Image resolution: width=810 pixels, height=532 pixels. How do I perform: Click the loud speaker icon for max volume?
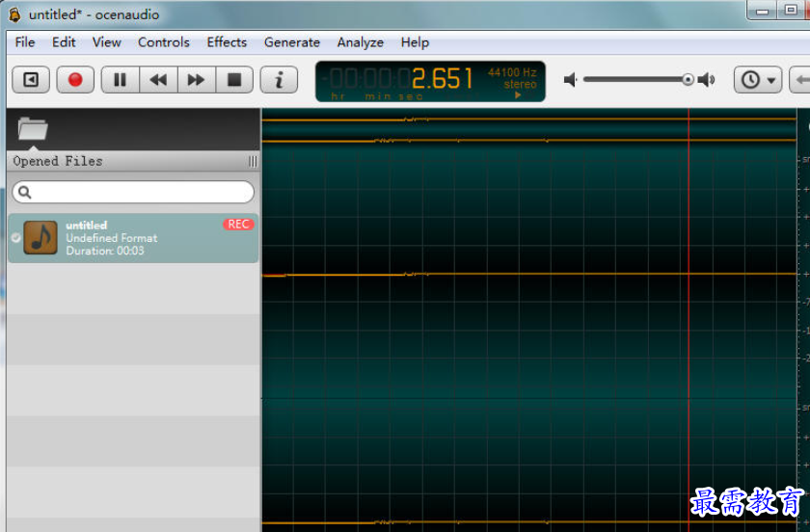(x=707, y=80)
